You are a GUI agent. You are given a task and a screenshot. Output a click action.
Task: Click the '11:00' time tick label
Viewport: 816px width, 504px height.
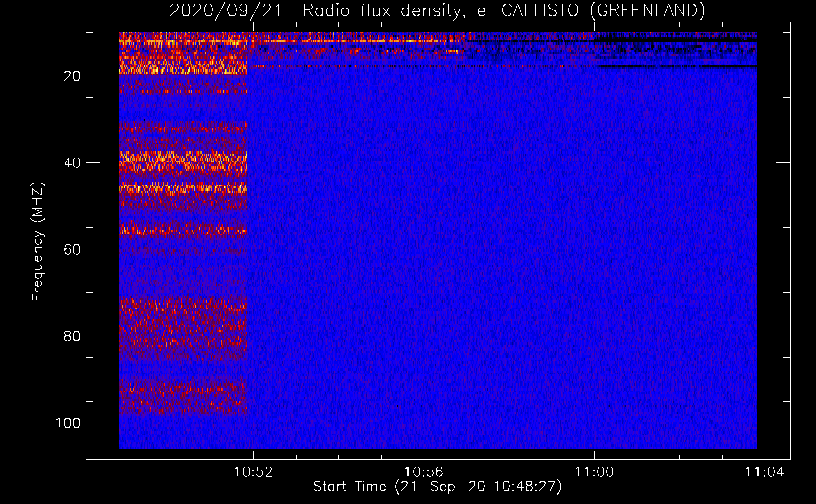594,472
